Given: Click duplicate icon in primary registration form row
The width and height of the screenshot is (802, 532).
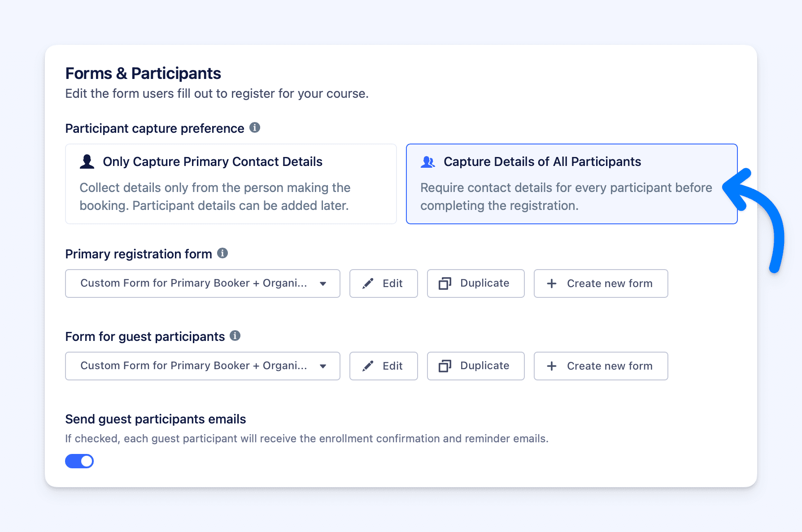Looking at the screenshot, I should coord(445,283).
